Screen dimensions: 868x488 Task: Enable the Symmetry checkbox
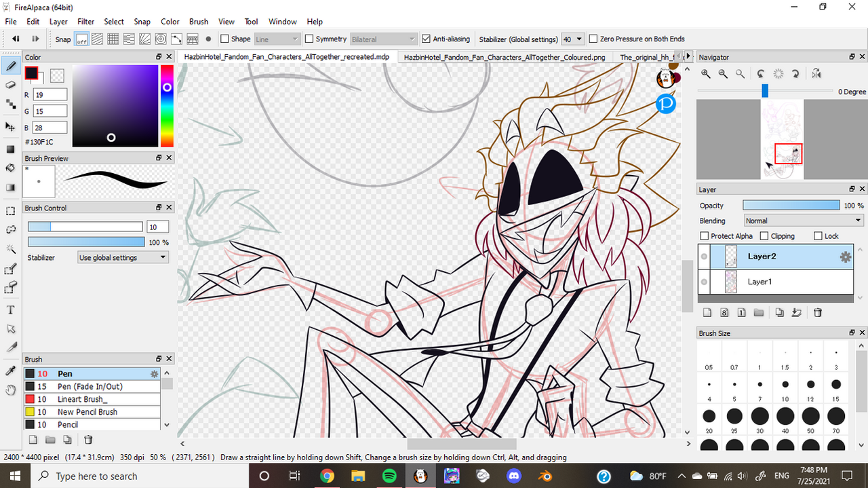[309, 39]
